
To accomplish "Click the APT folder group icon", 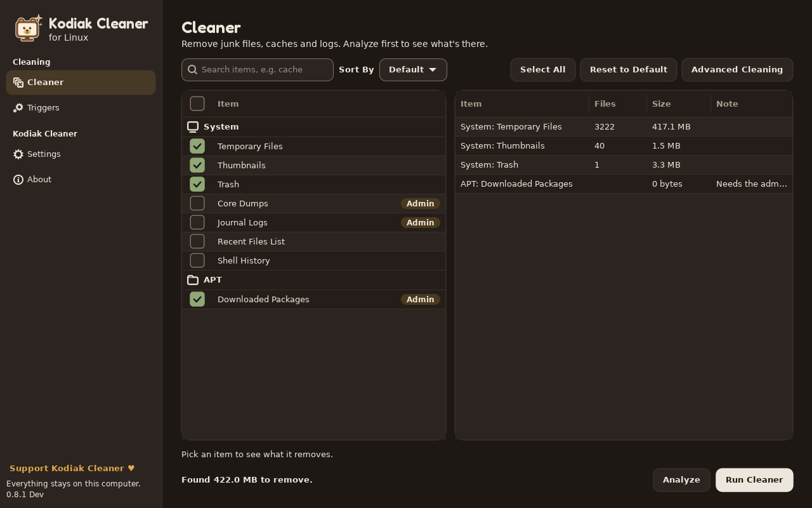I will [193, 280].
